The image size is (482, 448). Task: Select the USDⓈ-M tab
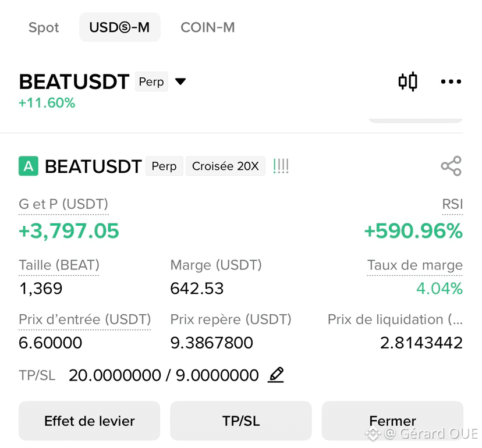119,27
